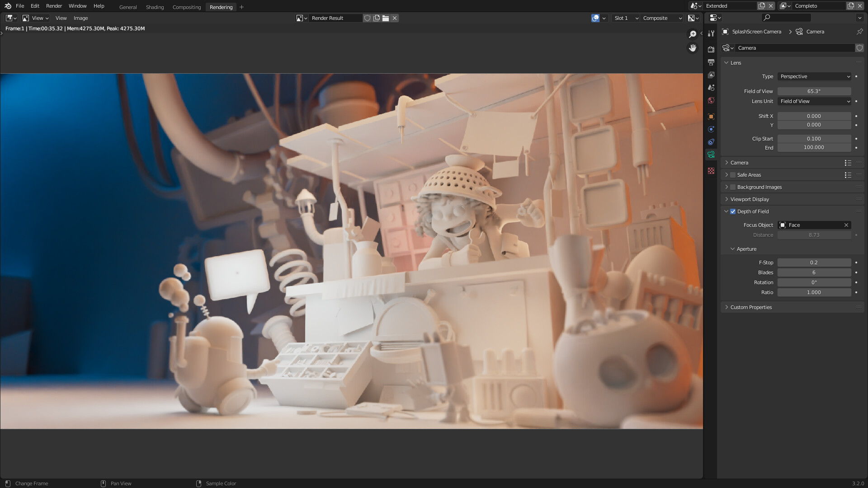Click the Field of View value slider
868x488 pixels.
pos(814,91)
